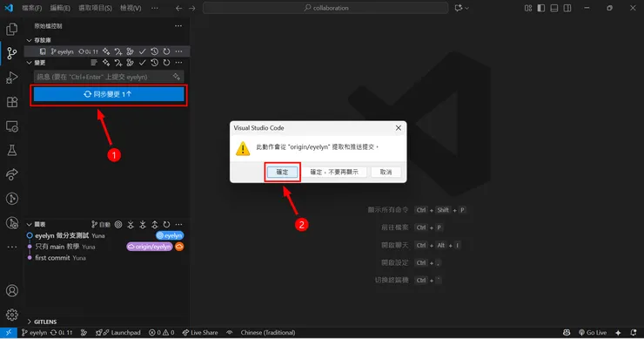644x339 pixels.
Task: Click errors and warnings count in status bar
Action: 162,332
